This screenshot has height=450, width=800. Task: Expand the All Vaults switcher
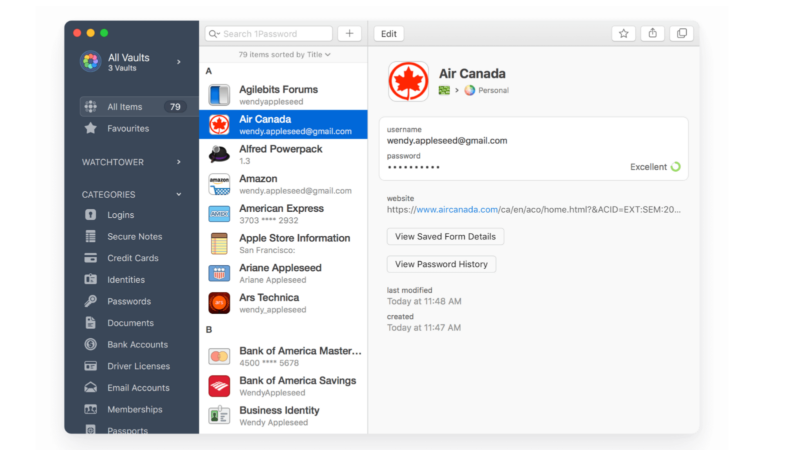pos(179,62)
